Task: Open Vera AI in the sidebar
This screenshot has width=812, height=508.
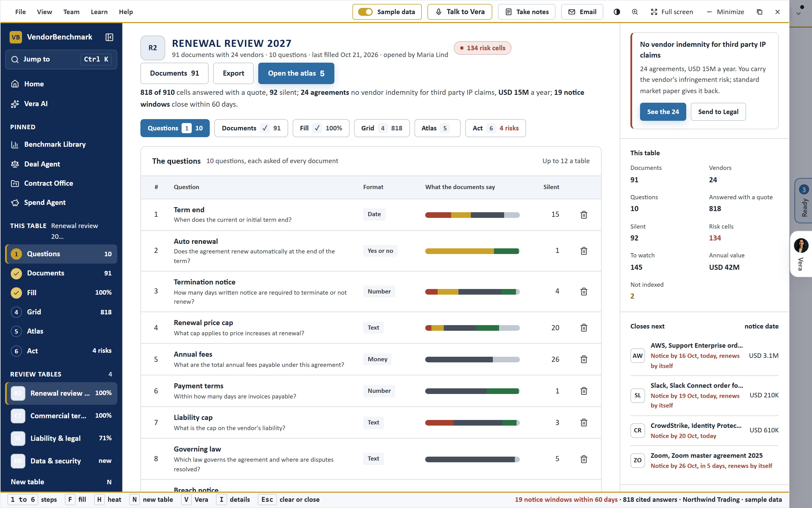Action: point(61,104)
